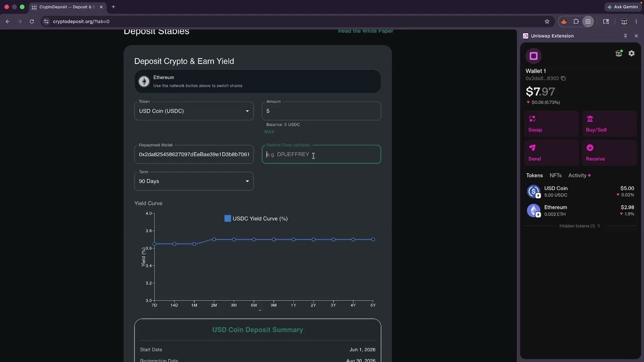
Task: Go forward with the forward arrow
Action: point(20,22)
